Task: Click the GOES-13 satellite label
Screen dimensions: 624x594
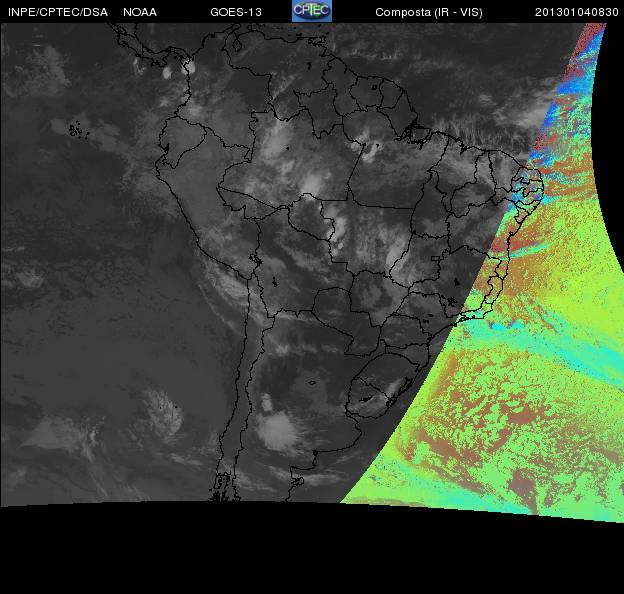Action: click(x=236, y=12)
